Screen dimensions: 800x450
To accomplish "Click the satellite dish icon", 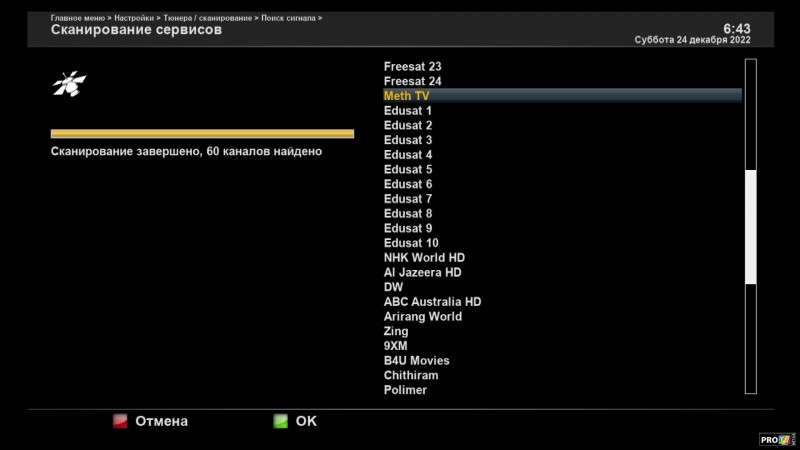I will [69, 84].
